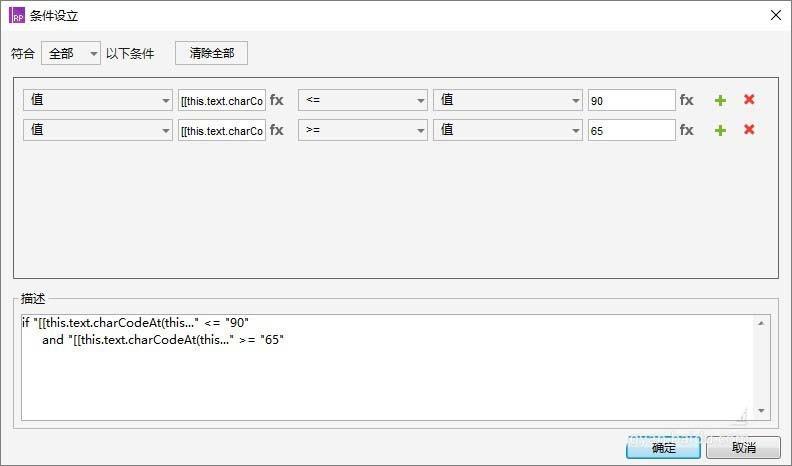This screenshot has height=466, width=792.
Task: Open the >= operator dropdown
Action: click(x=363, y=130)
